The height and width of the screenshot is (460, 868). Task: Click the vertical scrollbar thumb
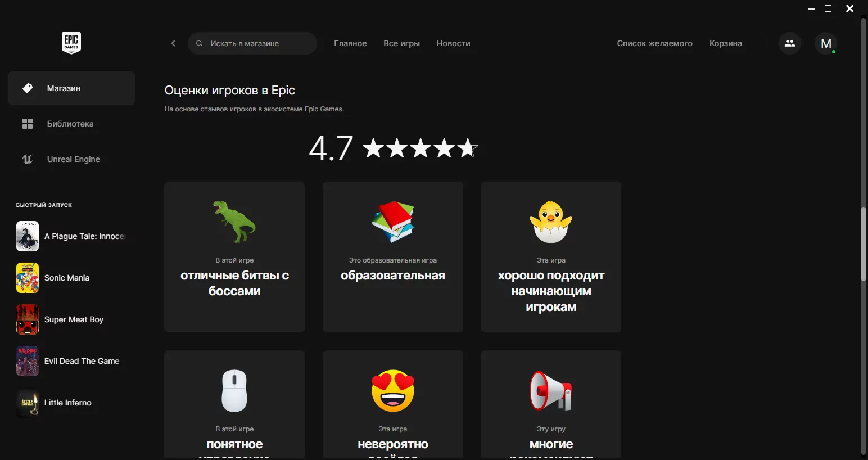point(864,245)
